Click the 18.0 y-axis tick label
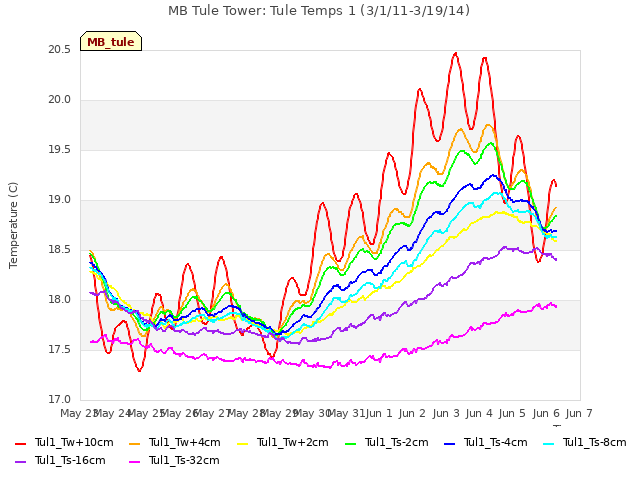Viewport: 640px width, 480px height. tap(60, 300)
